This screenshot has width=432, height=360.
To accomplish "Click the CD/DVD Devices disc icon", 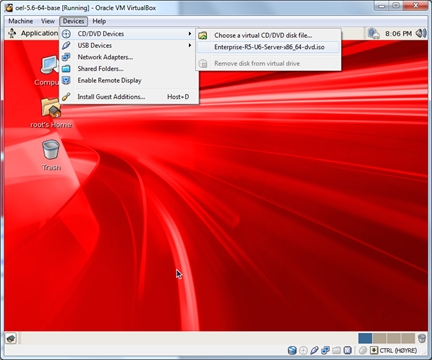I will (x=66, y=34).
